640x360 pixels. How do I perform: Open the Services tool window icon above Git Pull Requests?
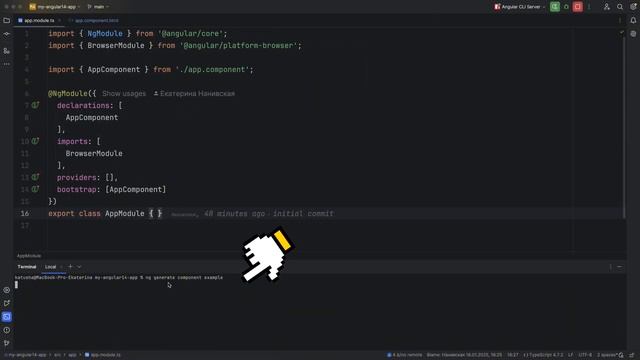click(x=7, y=290)
